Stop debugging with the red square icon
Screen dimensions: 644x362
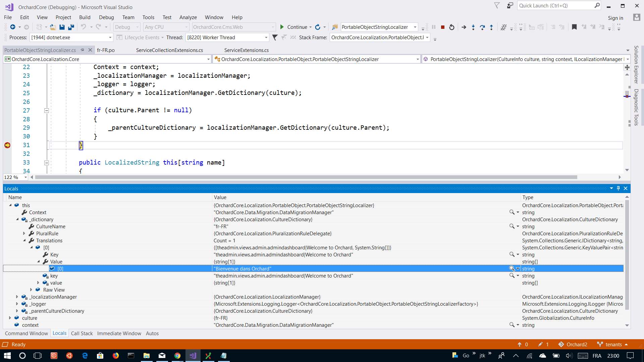443,27
